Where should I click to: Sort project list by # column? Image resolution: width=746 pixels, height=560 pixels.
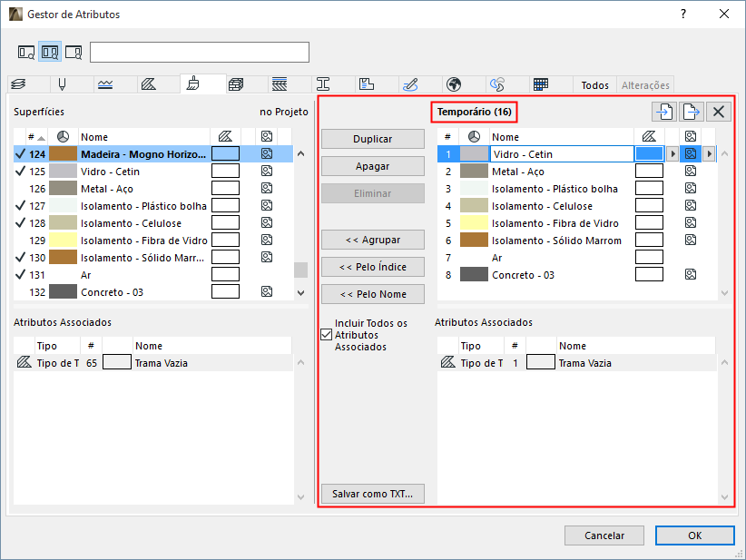coord(36,137)
